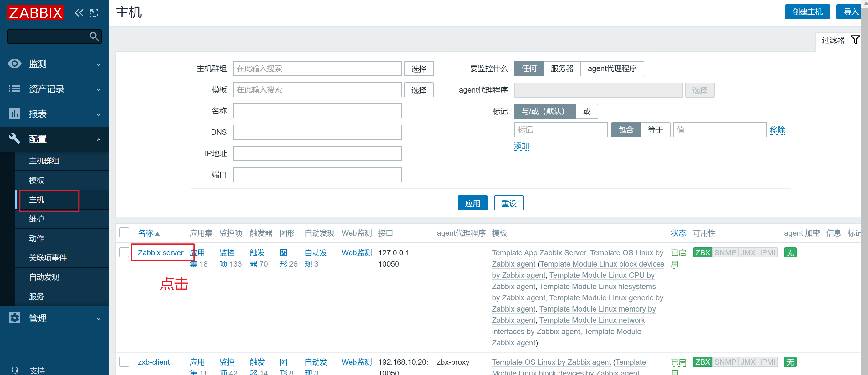Click the funnel filter icon
Screen dimensions: 868x375
[855, 40]
